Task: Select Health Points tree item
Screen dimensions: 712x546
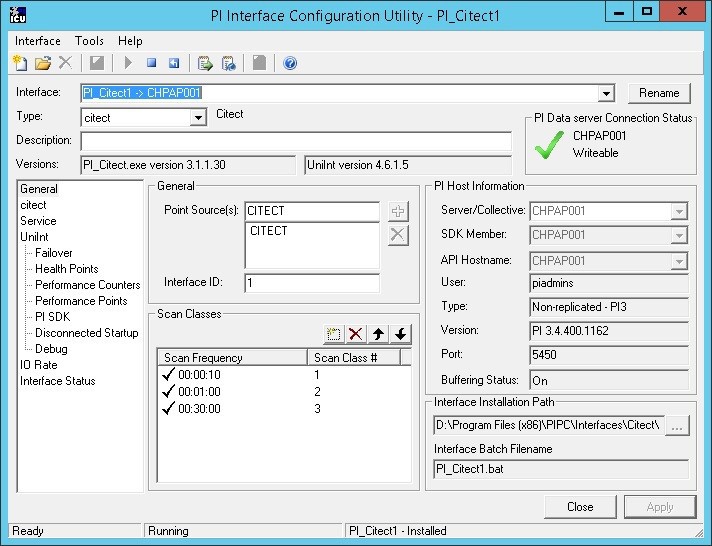Action: tap(67, 268)
